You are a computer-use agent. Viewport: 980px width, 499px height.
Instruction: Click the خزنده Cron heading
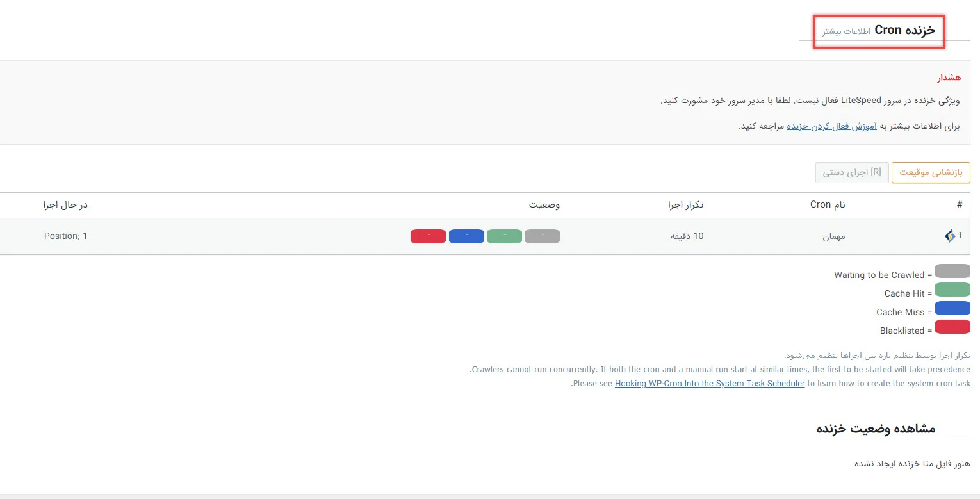905,30
